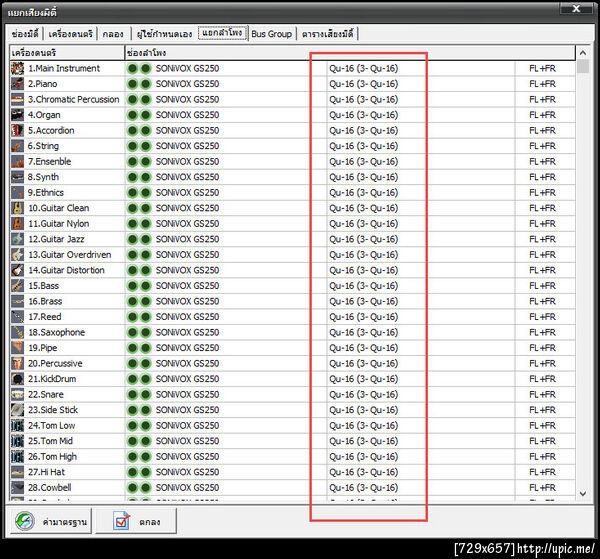This screenshot has width=600, height=559.
Task: Select SONiVOX GS250 text in Pipe row
Action: pos(187,348)
